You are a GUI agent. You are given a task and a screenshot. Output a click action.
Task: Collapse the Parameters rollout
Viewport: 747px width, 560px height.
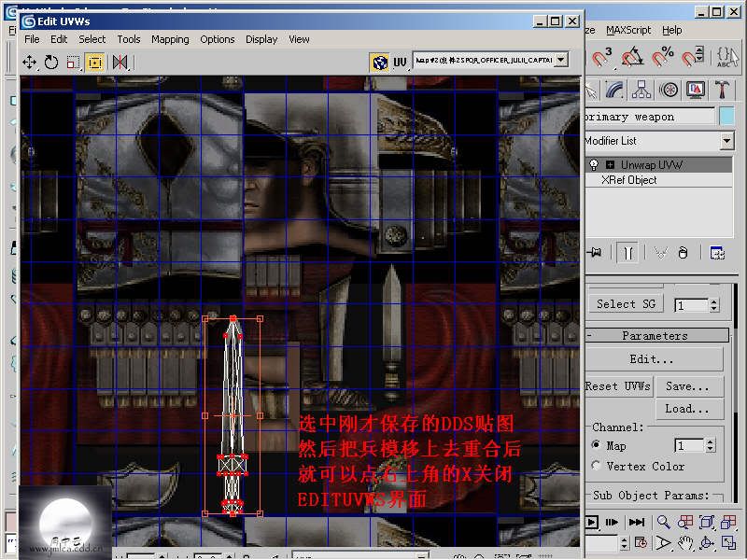coord(655,335)
